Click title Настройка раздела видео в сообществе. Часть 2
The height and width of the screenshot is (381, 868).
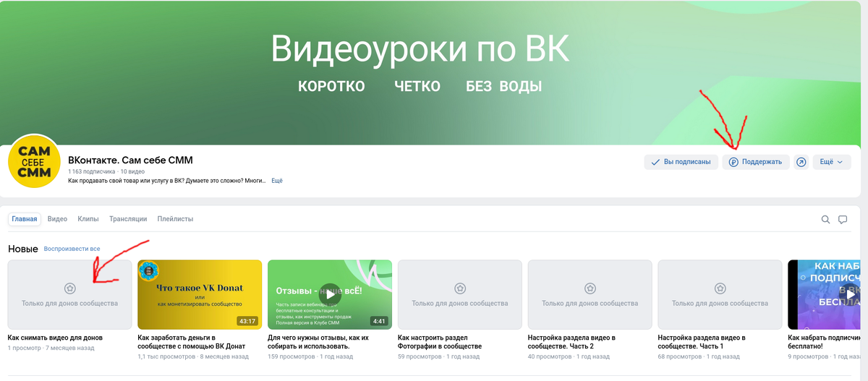coord(571,342)
